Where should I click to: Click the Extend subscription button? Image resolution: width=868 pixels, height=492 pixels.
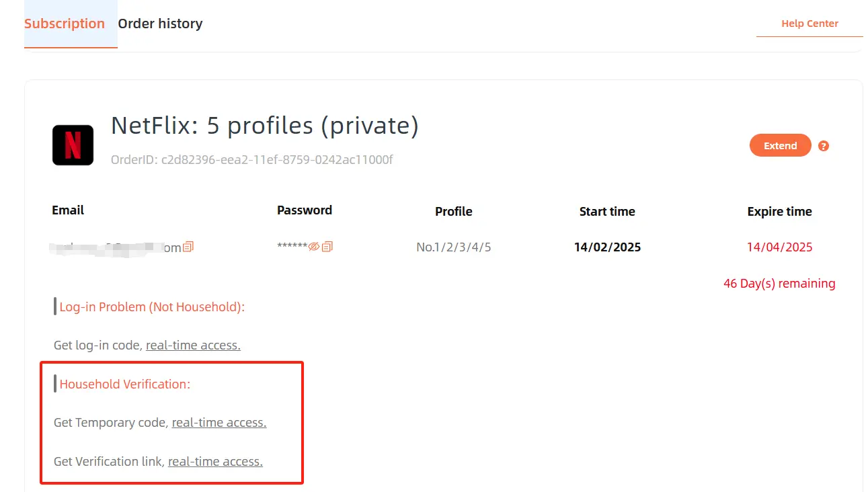click(x=781, y=146)
